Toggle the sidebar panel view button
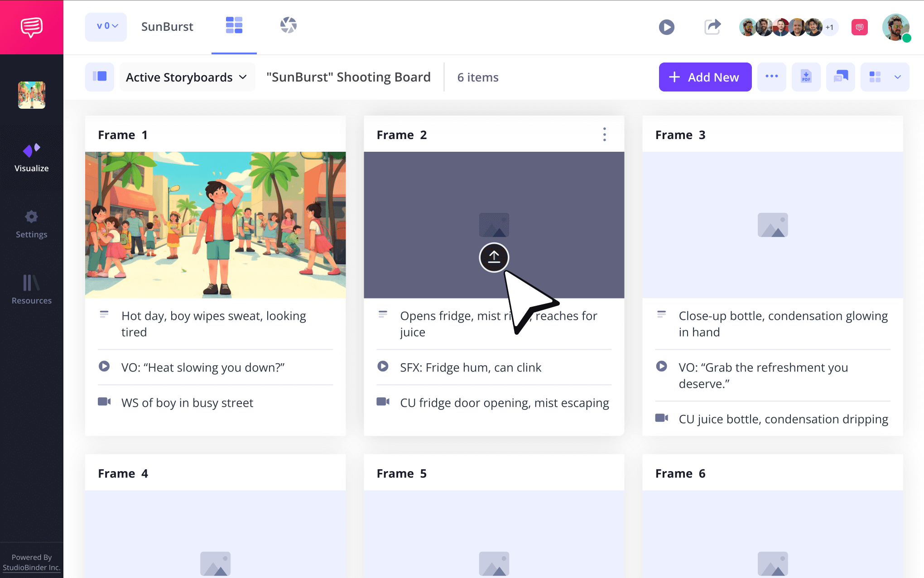Image resolution: width=924 pixels, height=578 pixels. click(x=100, y=77)
